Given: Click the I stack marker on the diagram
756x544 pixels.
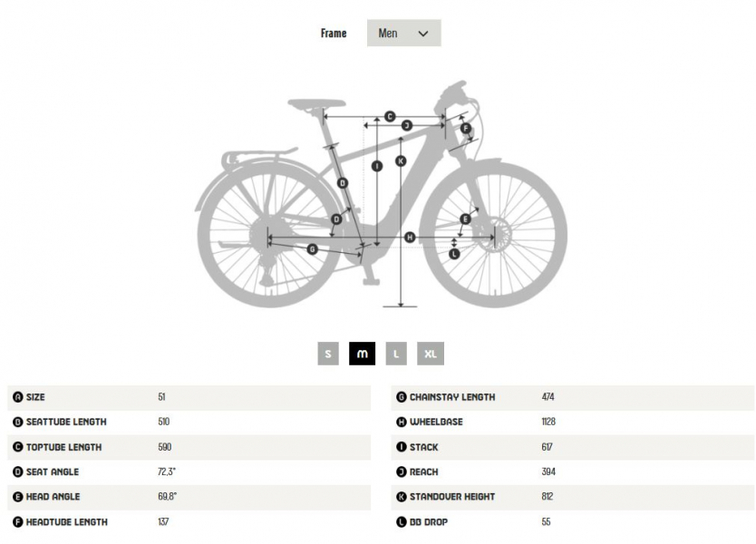Looking at the screenshot, I should click(x=377, y=166).
